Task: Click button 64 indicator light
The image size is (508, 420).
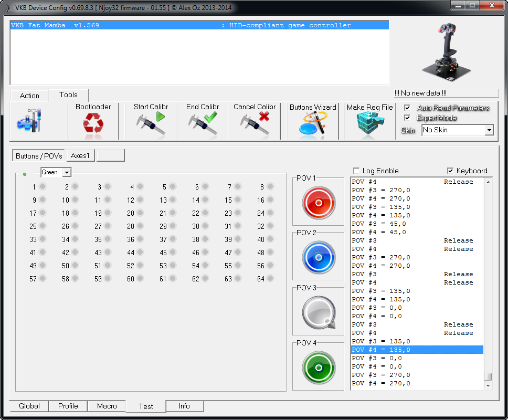Action: tap(270, 278)
